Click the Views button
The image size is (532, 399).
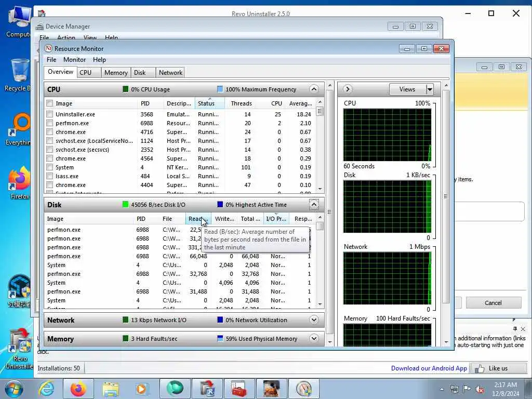[x=407, y=89]
